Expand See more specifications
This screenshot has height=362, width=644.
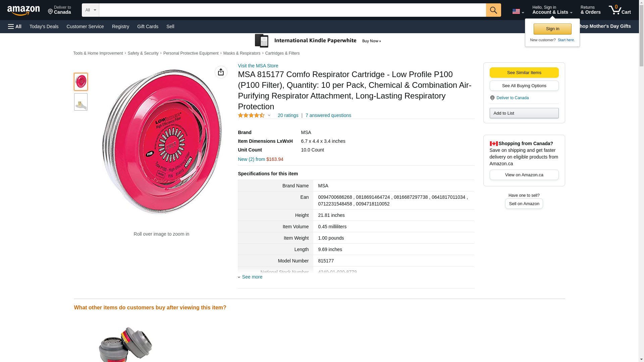(x=252, y=277)
